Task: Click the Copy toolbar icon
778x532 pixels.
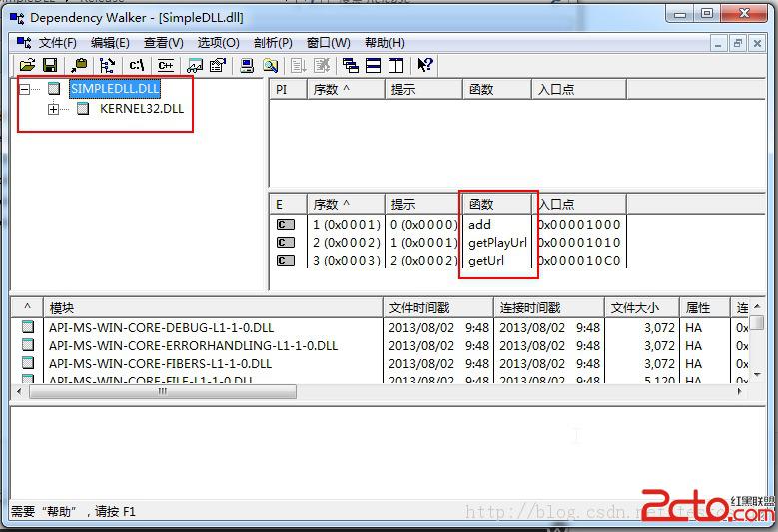Action: click(78, 65)
